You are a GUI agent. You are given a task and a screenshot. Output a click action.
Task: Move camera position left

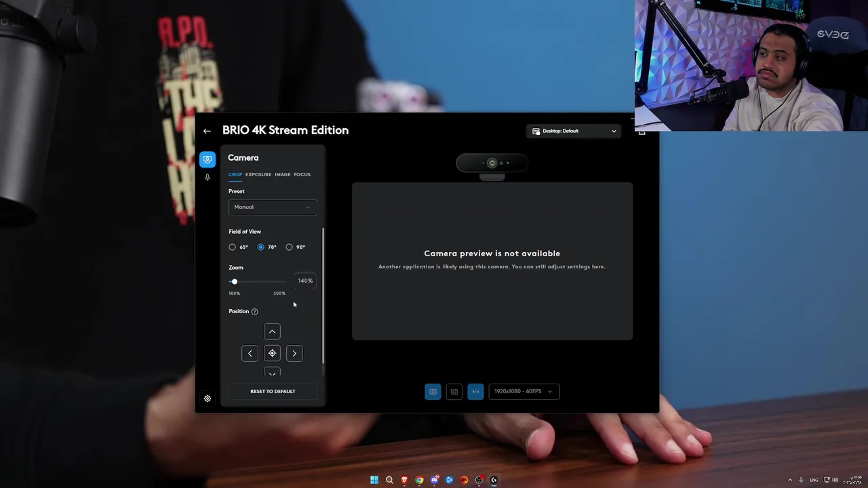tap(250, 353)
